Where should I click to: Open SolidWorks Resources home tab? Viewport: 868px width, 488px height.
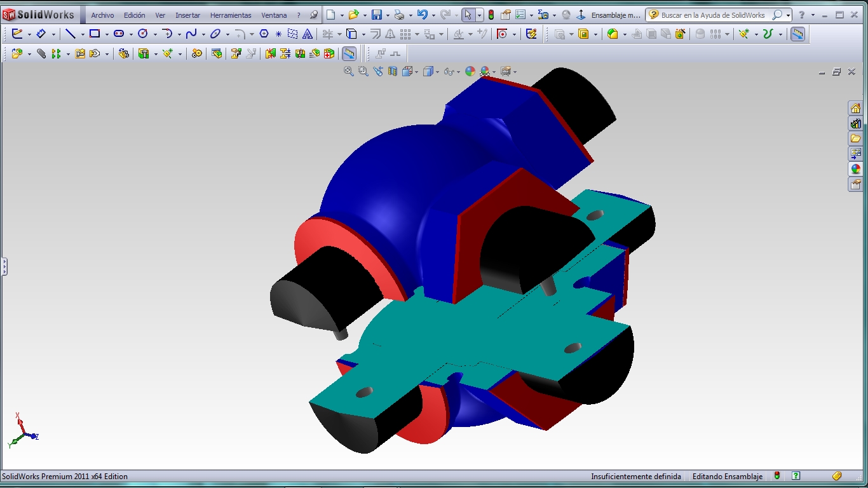pos(856,108)
